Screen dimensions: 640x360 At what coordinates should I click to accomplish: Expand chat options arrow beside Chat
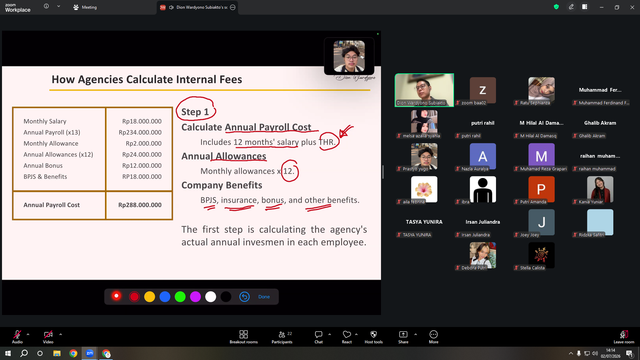pos(329,334)
